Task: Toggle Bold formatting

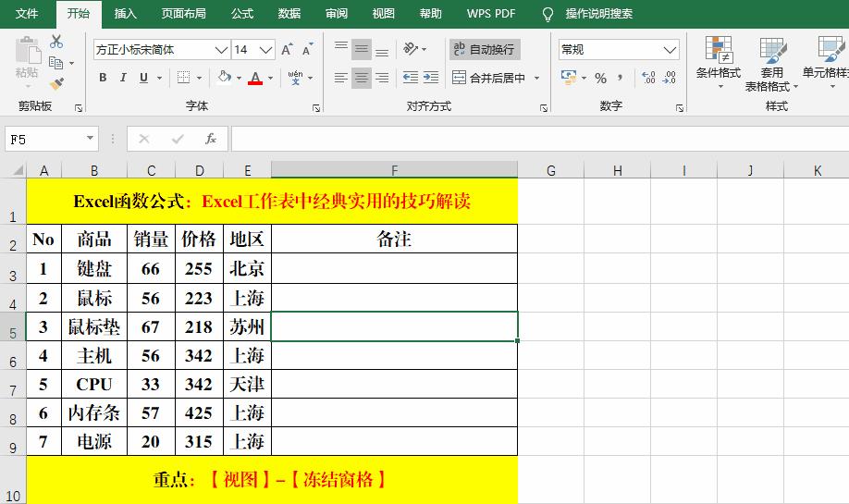Action: pos(103,78)
